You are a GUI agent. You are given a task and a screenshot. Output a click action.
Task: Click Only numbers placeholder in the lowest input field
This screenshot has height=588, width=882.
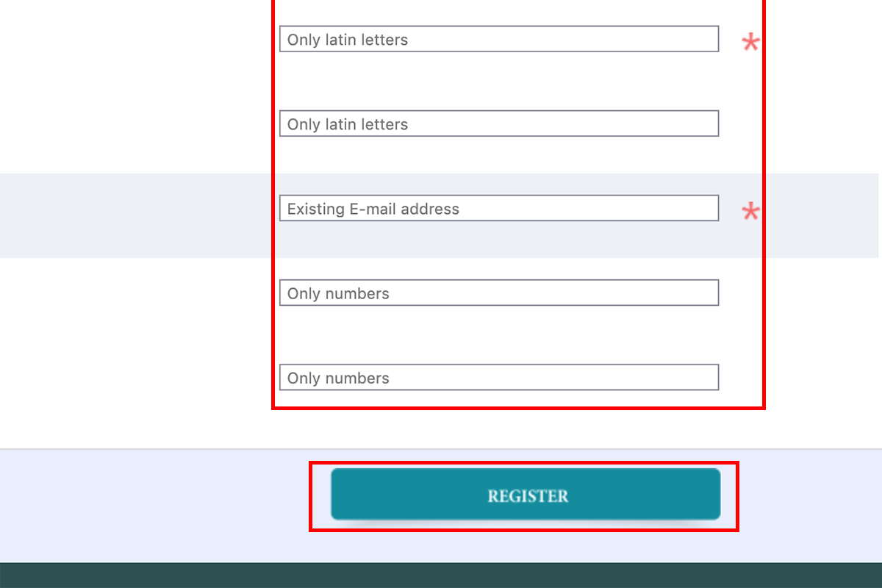(338, 378)
